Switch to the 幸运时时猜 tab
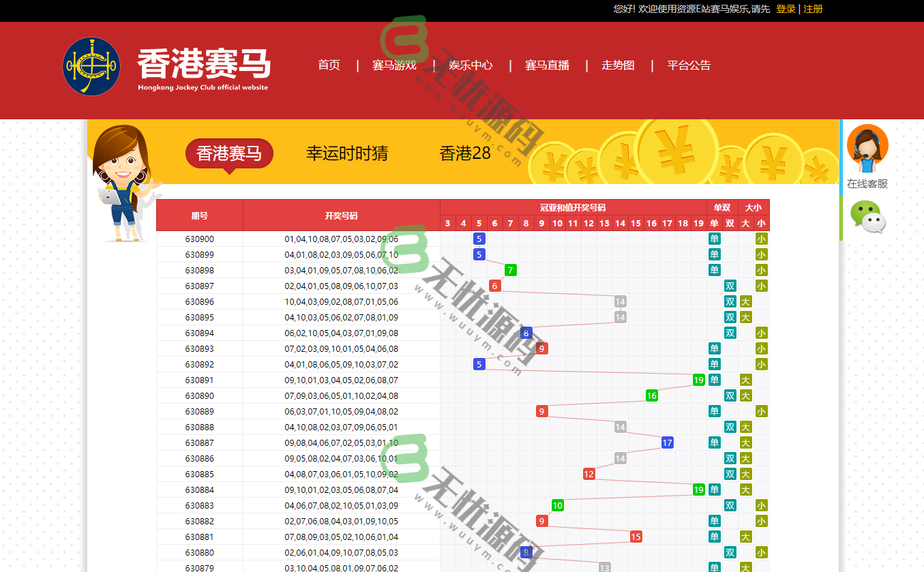The image size is (924, 572). (x=346, y=154)
